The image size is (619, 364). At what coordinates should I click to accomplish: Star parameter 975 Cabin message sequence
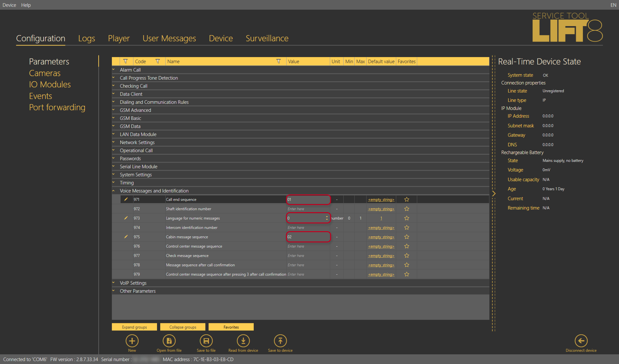(x=407, y=237)
